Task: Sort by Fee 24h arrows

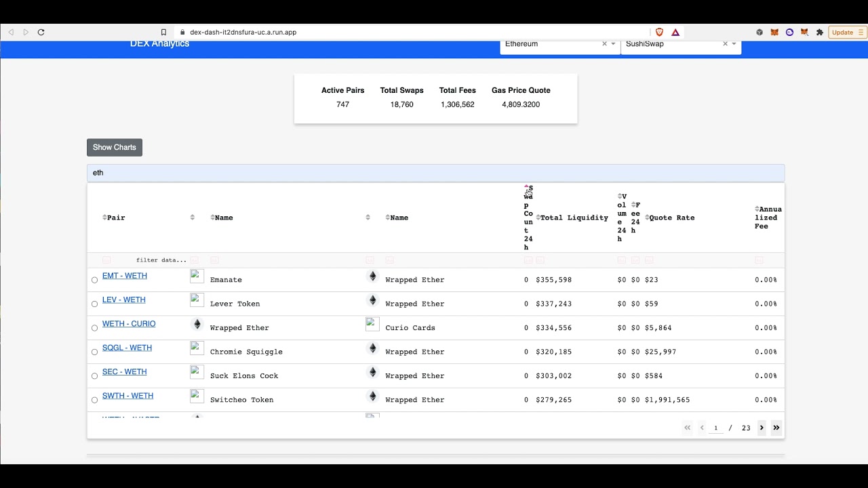Action: point(633,205)
